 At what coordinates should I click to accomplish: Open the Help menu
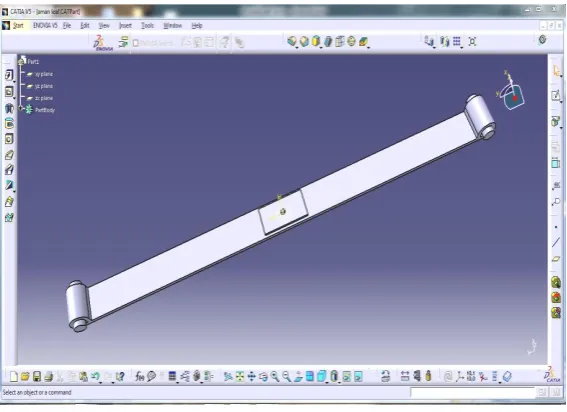(x=197, y=26)
